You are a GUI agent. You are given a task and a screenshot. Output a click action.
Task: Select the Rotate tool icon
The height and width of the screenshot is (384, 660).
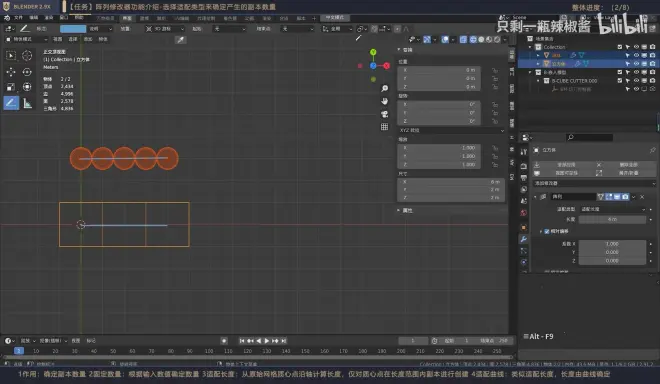coord(27,72)
